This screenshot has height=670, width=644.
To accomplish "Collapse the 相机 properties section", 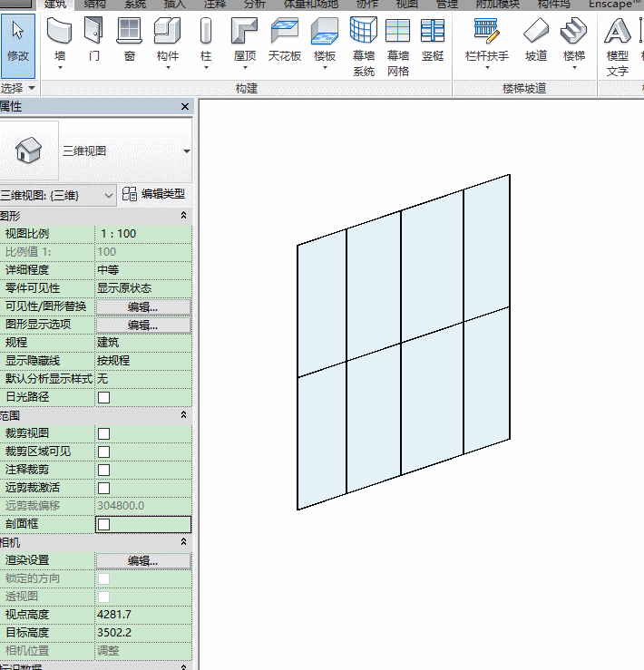I will pyautogui.click(x=183, y=541).
